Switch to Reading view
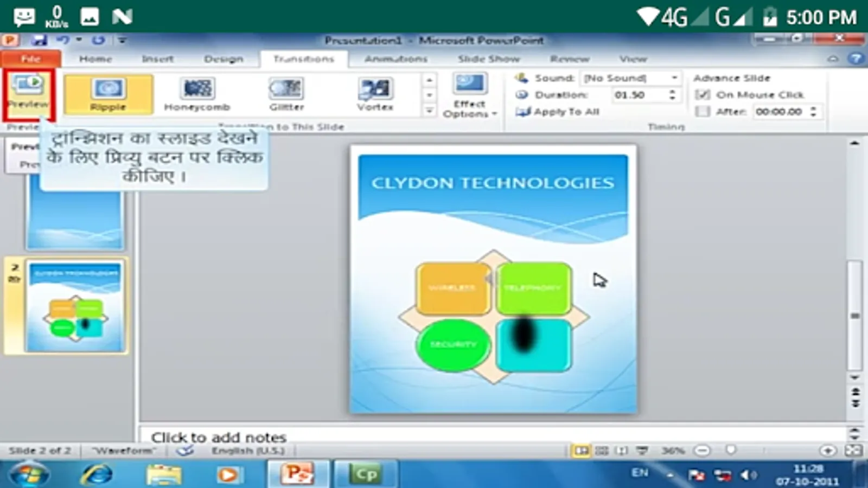This screenshot has width=868, height=488. [622, 451]
